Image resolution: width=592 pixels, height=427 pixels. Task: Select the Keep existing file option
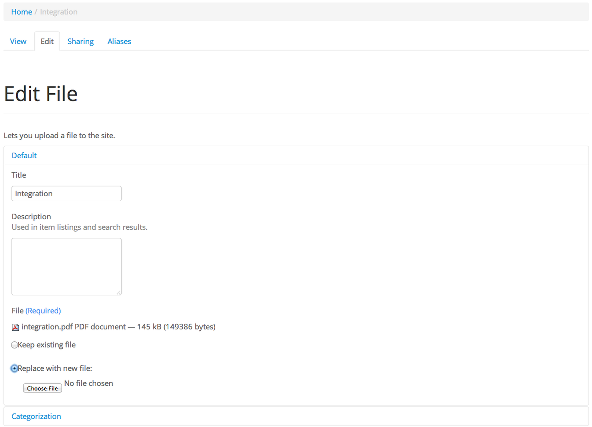click(14, 345)
